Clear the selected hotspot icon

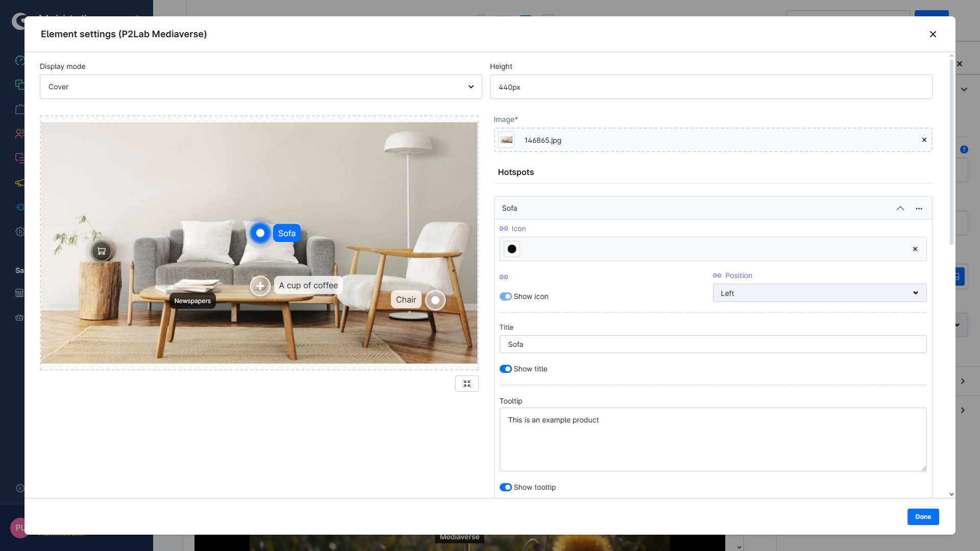click(x=915, y=249)
